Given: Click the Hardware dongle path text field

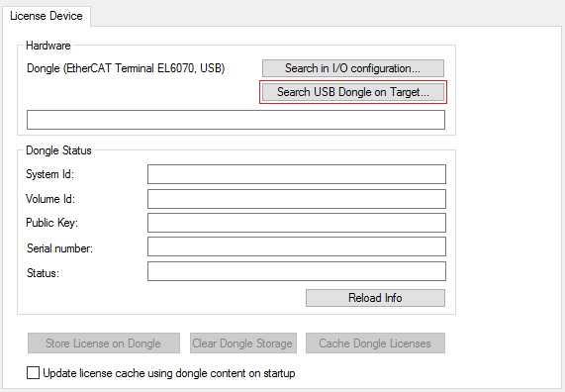Looking at the screenshot, I should point(235,120).
